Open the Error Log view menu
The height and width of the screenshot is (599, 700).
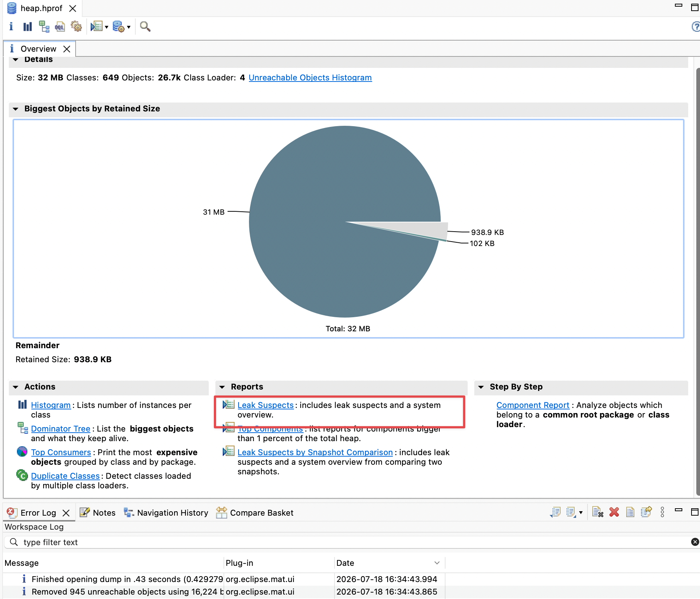[662, 512]
